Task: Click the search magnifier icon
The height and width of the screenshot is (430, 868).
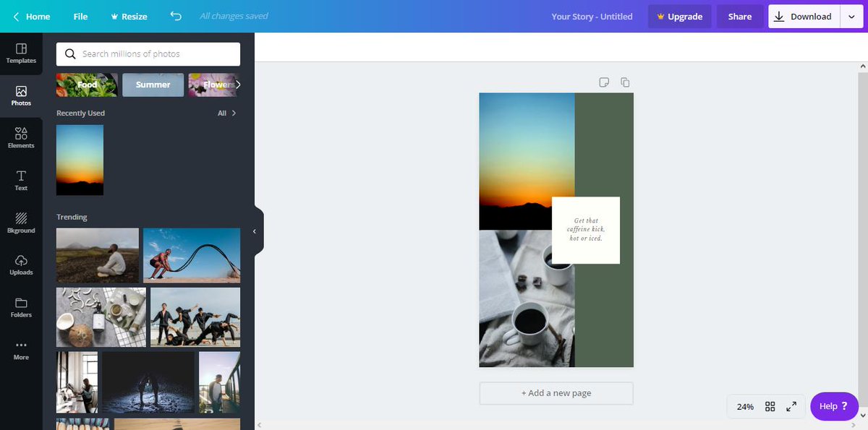Action: tap(70, 53)
